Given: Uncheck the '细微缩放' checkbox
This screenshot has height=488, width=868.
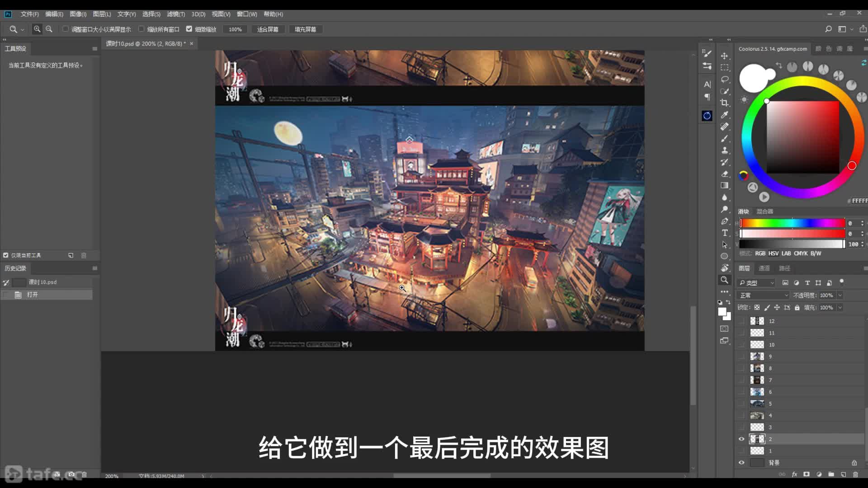Looking at the screenshot, I should [189, 29].
